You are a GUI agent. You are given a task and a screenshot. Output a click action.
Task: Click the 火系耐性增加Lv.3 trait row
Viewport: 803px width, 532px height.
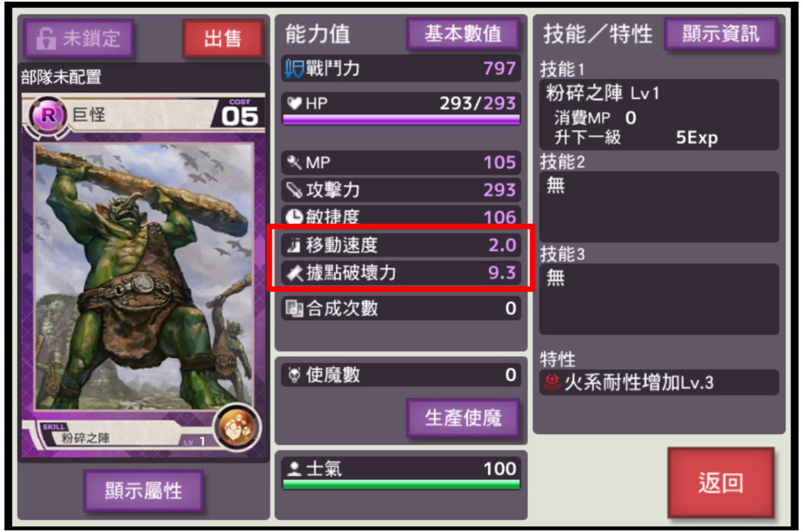(659, 383)
